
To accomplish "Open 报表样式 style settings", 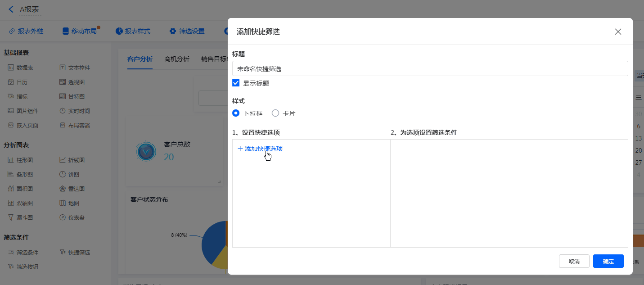I will tap(133, 31).
